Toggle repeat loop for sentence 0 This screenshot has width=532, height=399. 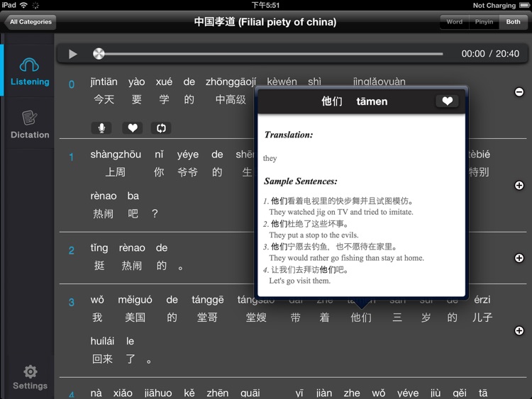pos(161,128)
